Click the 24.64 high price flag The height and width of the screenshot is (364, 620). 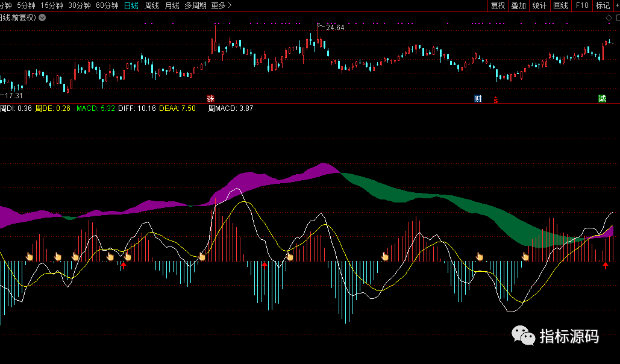[x=334, y=27]
